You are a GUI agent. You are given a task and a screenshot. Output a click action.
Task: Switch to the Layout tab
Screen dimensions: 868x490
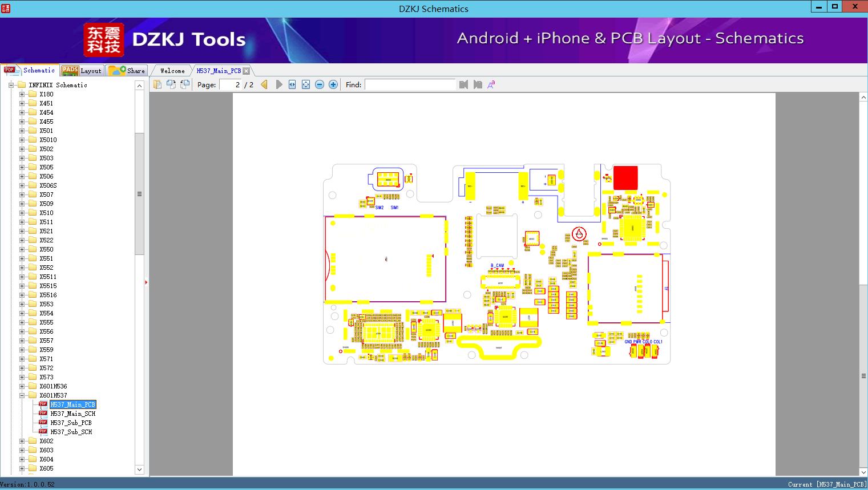[82, 71]
